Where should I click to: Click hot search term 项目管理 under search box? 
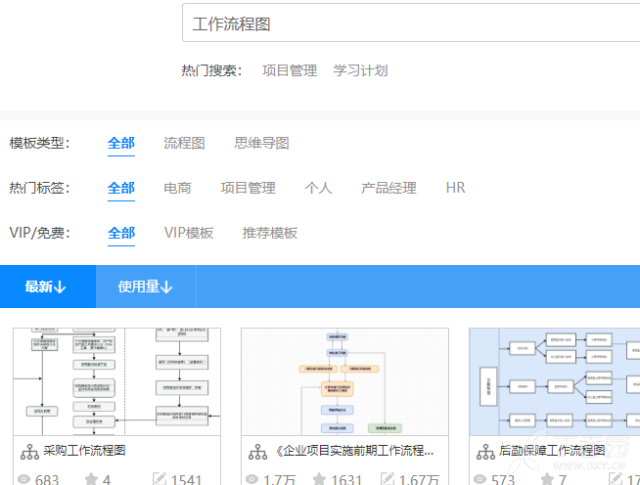point(289,71)
